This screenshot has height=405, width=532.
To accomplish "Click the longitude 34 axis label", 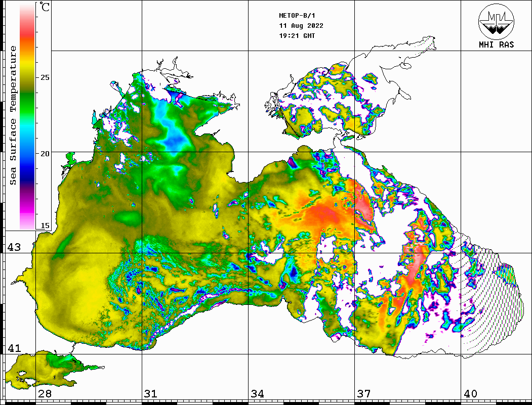I will click(257, 394).
